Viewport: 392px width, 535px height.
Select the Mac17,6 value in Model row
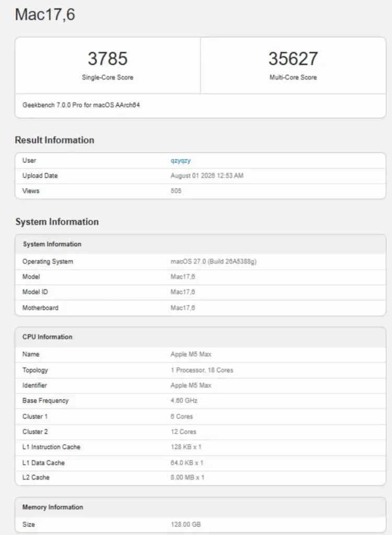[x=183, y=277]
